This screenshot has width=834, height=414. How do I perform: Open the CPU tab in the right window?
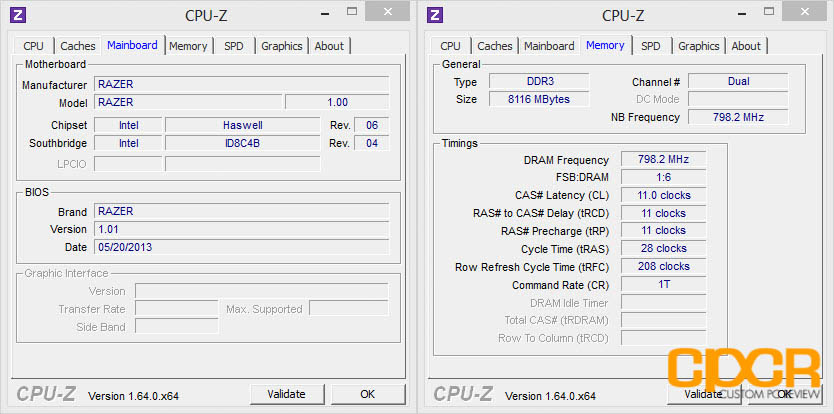[x=451, y=46]
